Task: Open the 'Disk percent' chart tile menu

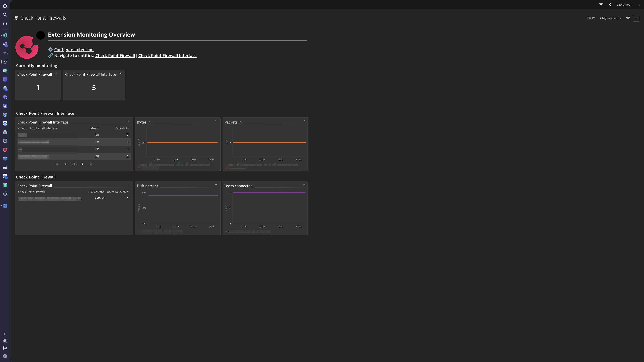Action: (216, 185)
